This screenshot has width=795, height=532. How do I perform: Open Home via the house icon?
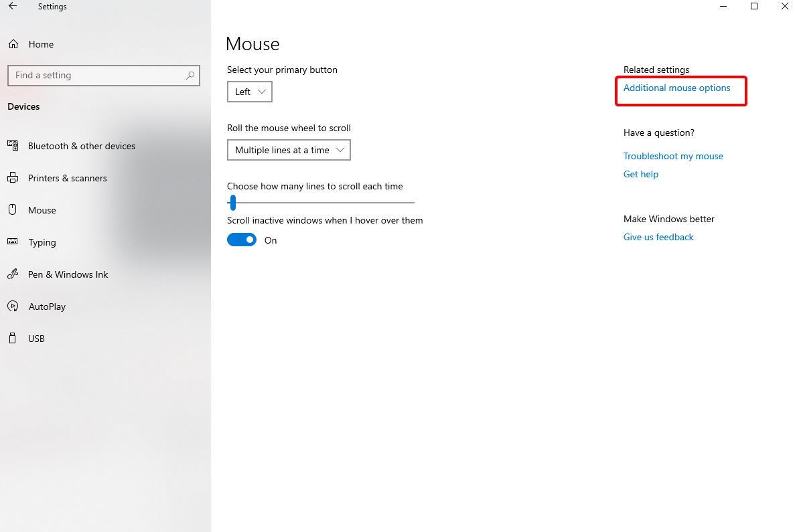click(x=13, y=44)
